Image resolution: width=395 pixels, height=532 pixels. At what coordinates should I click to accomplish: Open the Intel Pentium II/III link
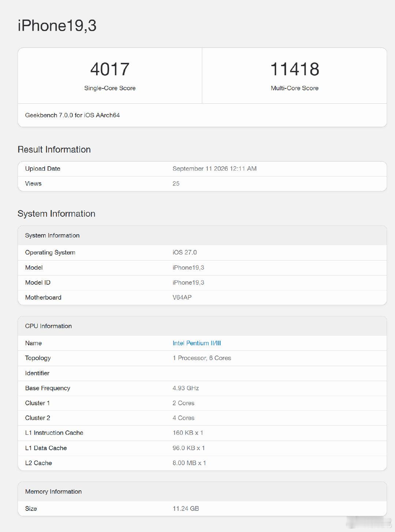[x=197, y=343]
